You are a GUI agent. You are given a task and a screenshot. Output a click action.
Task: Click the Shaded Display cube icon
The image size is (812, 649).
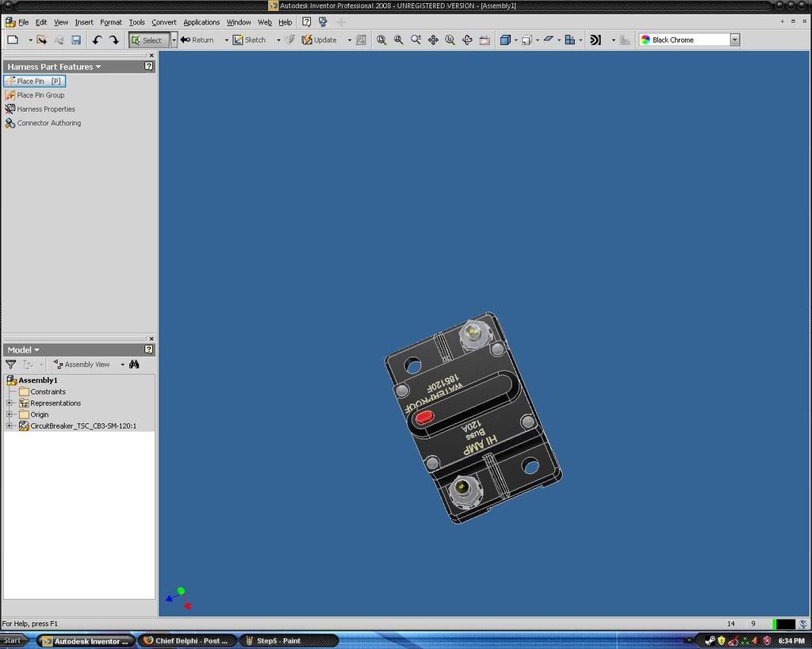click(x=505, y=40)
